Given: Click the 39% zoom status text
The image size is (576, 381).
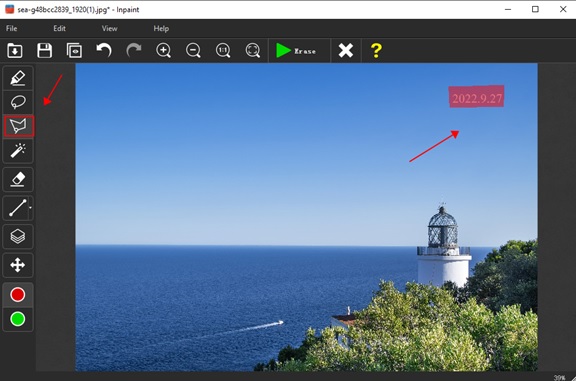Looking at the screenshot, I should pyautogui.click(x=559, y=378).
